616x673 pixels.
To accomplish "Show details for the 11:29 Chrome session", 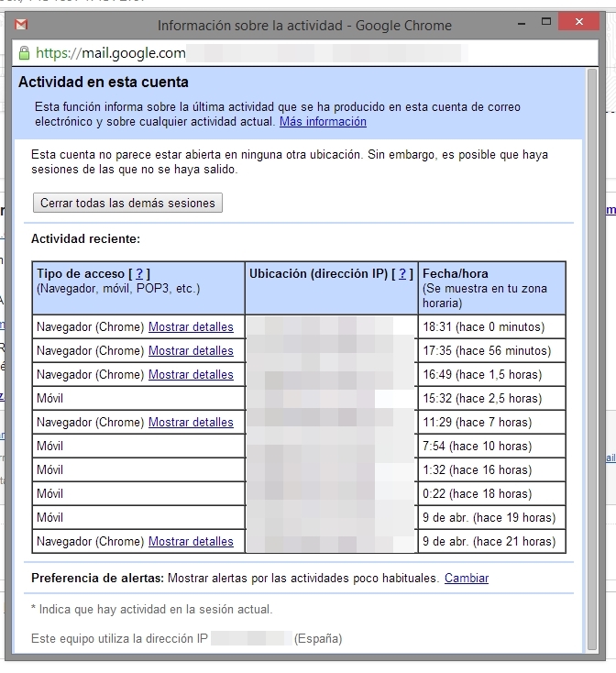I will click(x=191, y=423).
